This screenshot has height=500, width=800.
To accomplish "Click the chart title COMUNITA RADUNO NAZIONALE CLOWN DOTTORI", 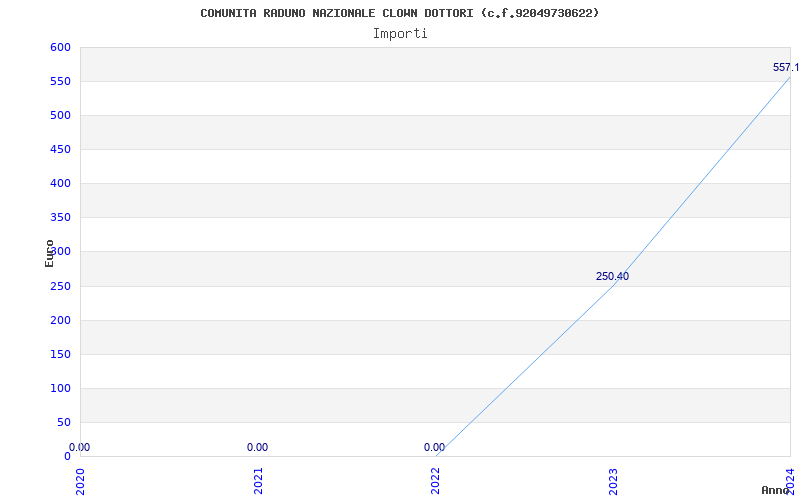I will pyautogui.click(x=399, y=13).
